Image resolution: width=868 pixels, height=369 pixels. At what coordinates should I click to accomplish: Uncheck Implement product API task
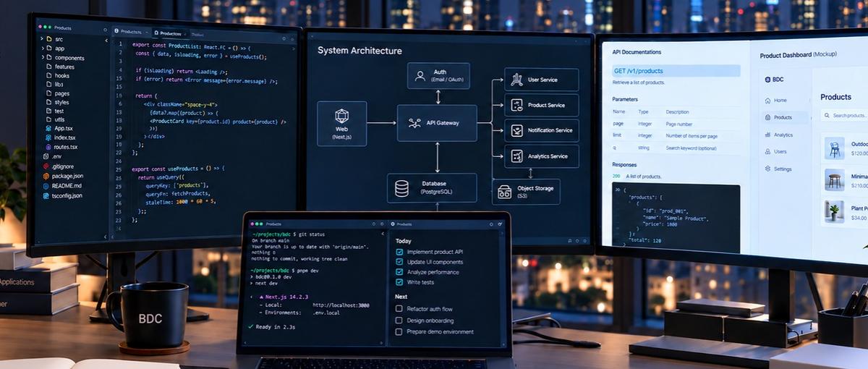(399, 252)
